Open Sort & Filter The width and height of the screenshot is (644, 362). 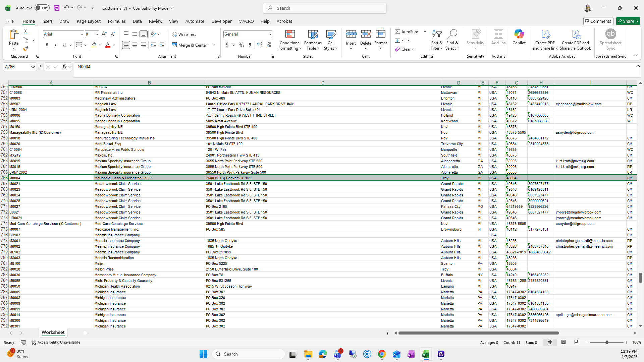pyautogui.click(x=437, y=40)
